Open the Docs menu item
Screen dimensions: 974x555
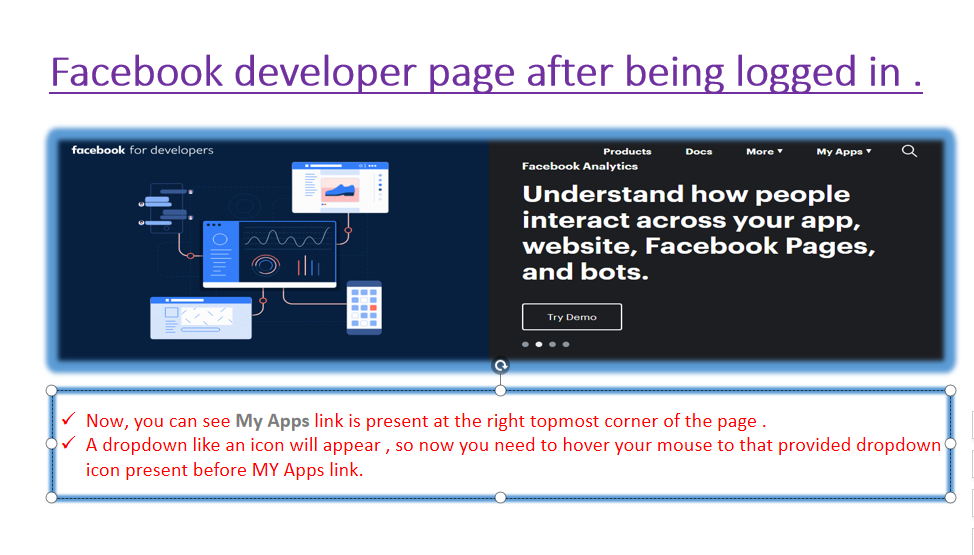coord(699,152)
